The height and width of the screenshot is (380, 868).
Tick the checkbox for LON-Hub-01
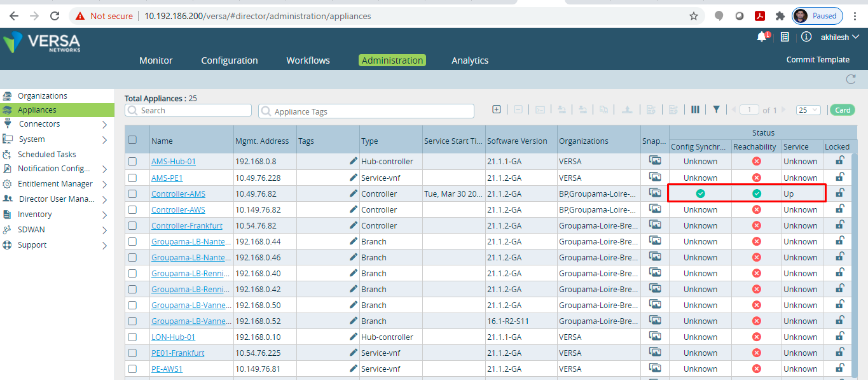(x=132, y=337)
